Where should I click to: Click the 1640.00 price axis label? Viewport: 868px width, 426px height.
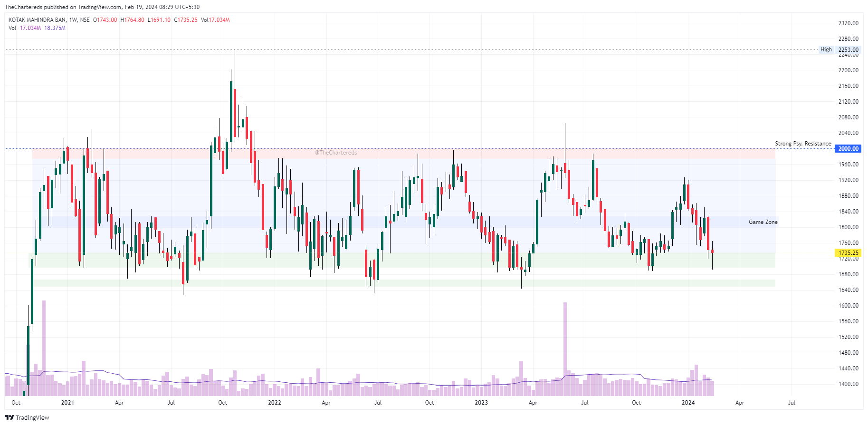coord(848,290)
